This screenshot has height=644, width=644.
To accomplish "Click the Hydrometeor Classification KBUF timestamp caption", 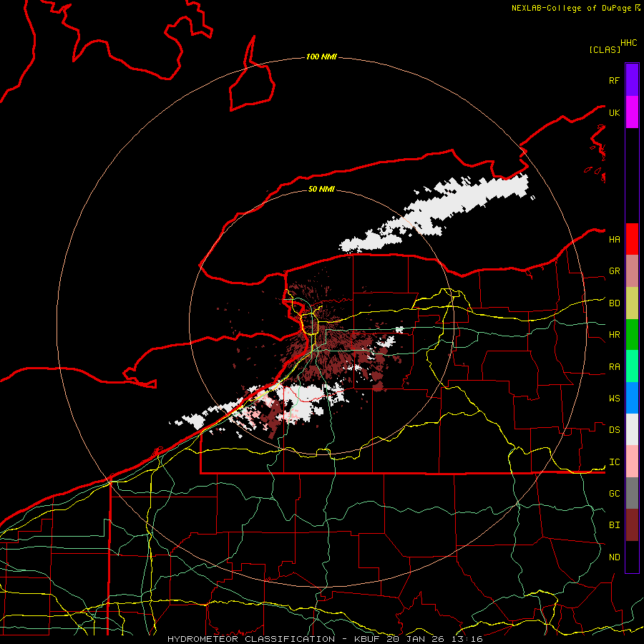I will [x=325, y=639].
